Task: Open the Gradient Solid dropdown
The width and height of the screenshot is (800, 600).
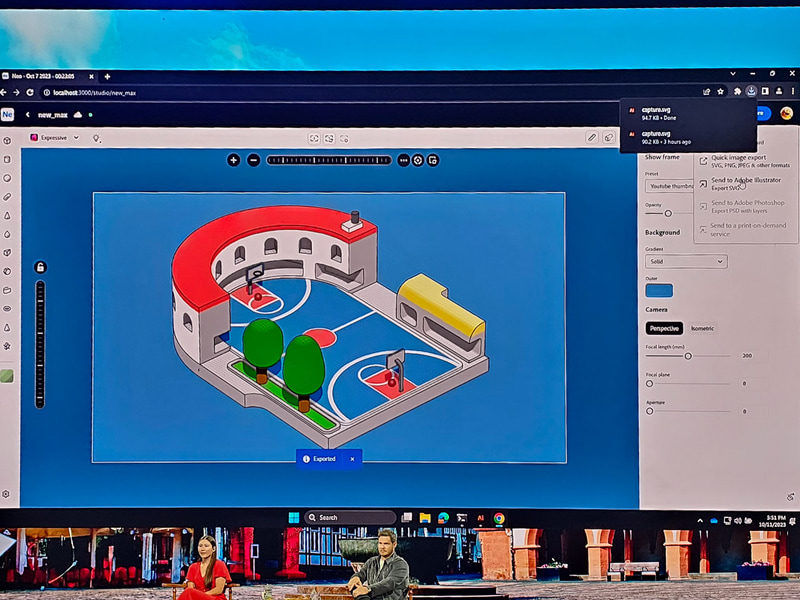Action: [x=686, y=261]
